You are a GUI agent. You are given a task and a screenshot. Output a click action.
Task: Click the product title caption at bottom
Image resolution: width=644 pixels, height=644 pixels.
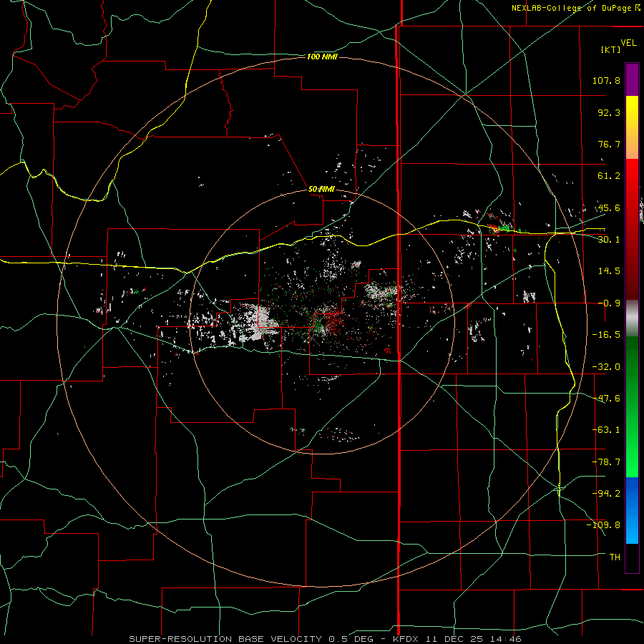pos(326,639)
